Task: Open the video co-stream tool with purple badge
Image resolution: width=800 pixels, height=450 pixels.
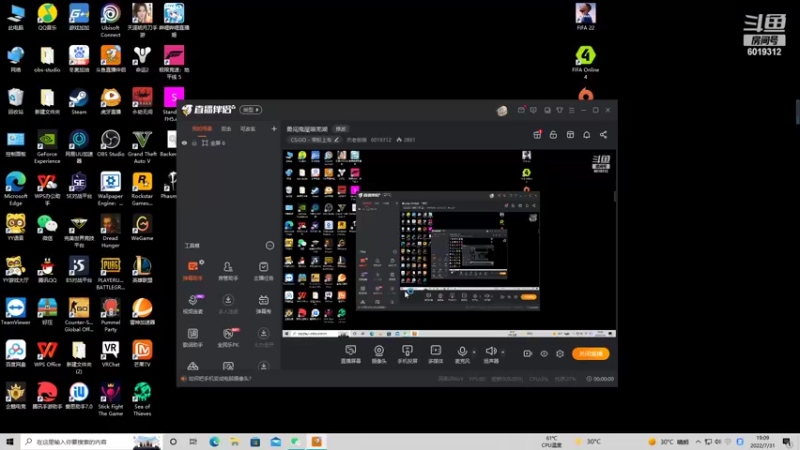Action: click(193, 304)
